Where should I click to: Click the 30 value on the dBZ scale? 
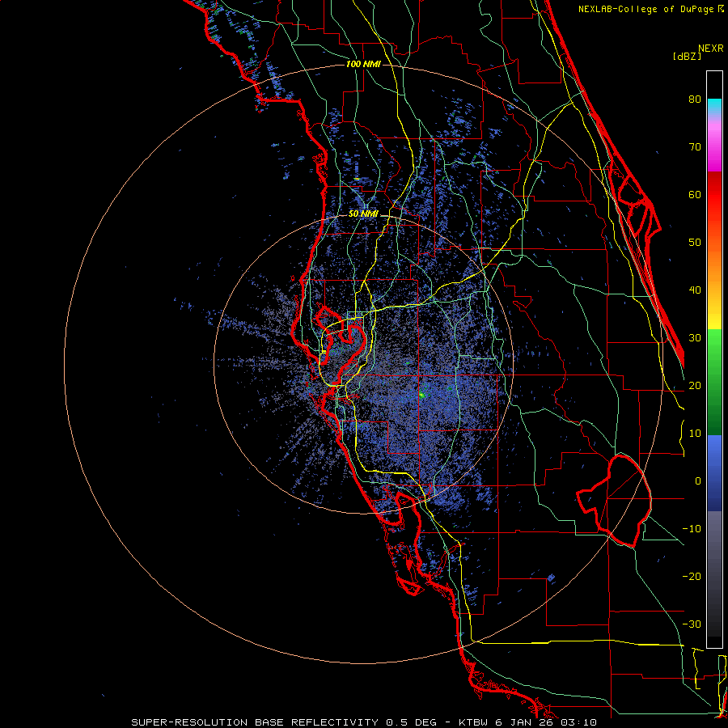pos(695,337)
